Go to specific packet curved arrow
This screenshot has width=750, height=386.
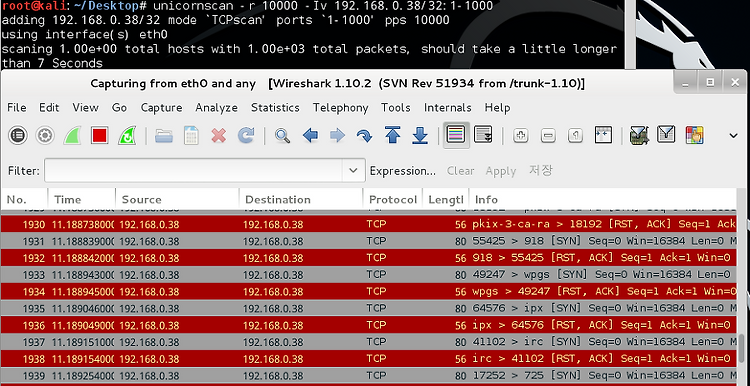pyautogui.click(x=364, y=136)
